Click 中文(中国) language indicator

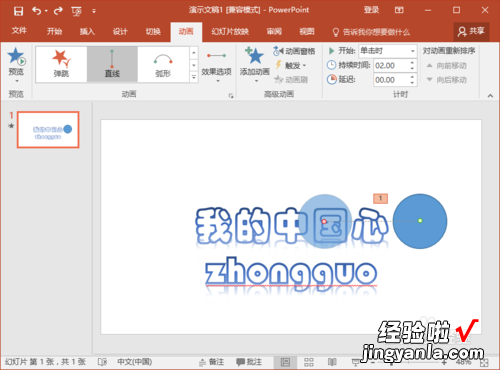135,362
